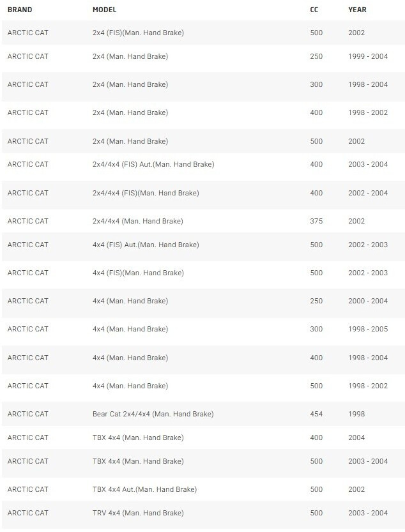Select the 2x4 (FIS)(Man. Hand Brake) row

click(203, 33)
